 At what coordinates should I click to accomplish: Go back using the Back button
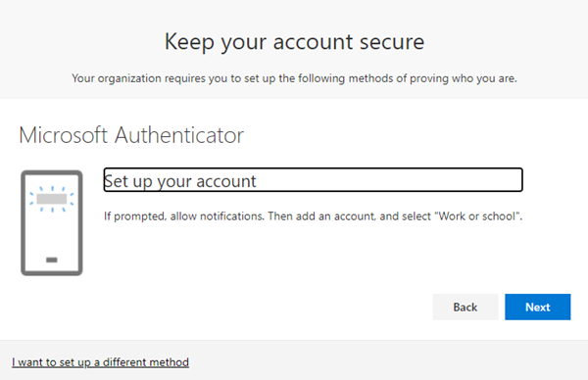(465, 307)
